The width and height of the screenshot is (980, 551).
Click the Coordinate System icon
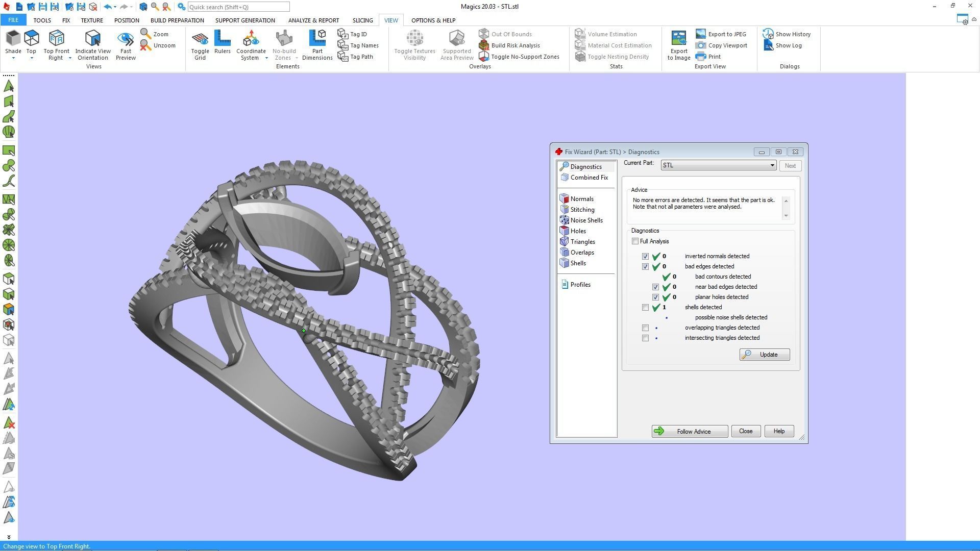pos(251,38)
